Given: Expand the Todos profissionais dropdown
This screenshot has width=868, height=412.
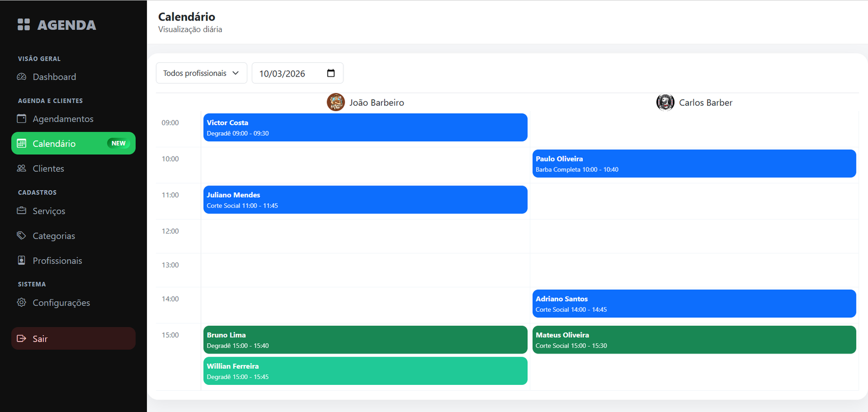Looking at the screenshot, I should click(201, 73).
